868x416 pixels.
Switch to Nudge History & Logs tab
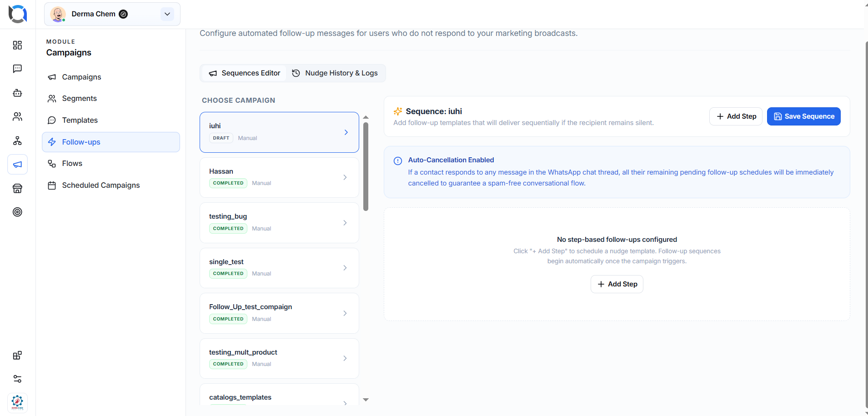click(x=335, y=73)
